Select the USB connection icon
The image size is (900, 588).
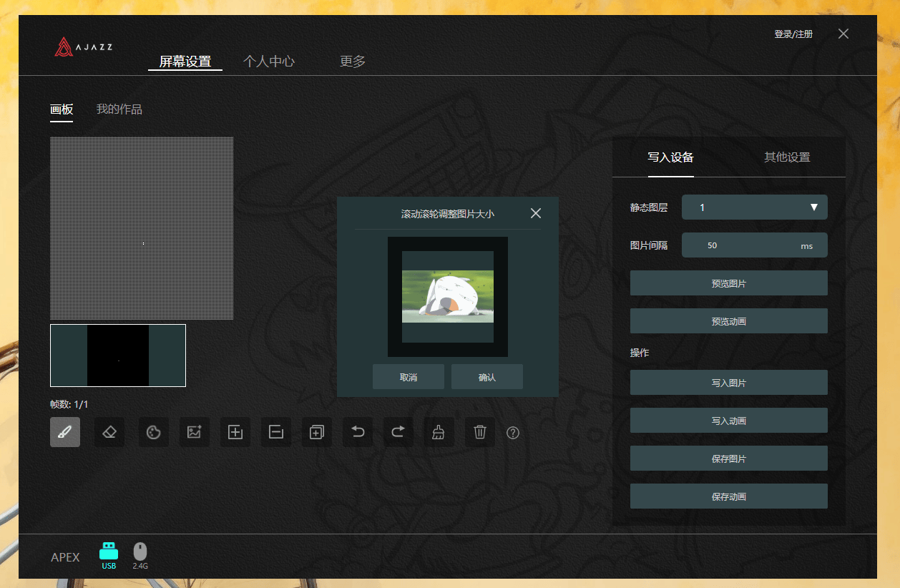click(109, 556)
